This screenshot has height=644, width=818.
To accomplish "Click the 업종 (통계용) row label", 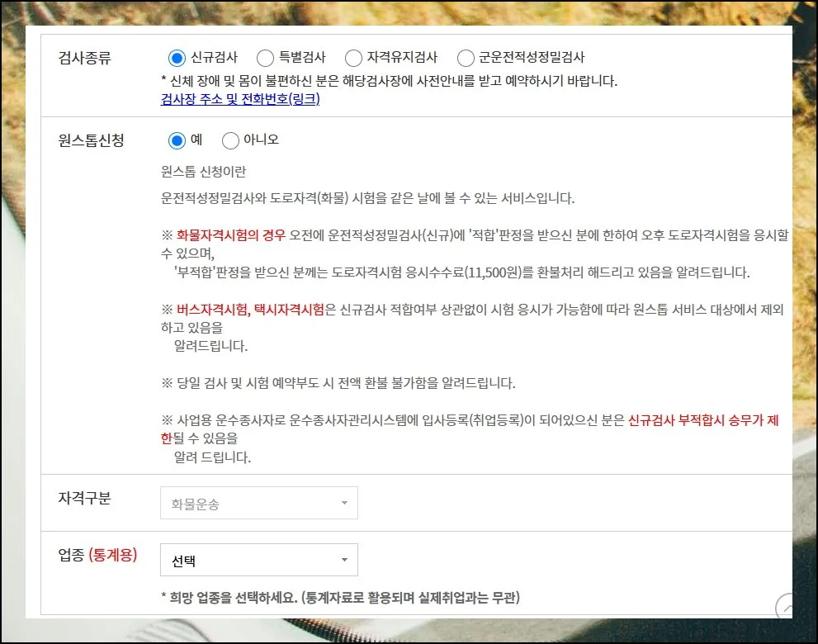I will point(97,555).
